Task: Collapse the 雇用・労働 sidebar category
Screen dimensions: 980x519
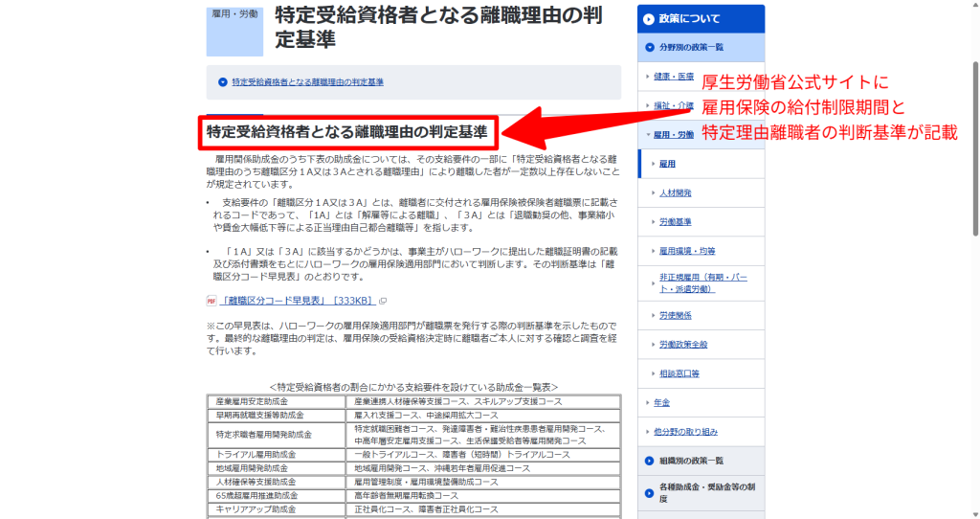Action: point(674,134)
